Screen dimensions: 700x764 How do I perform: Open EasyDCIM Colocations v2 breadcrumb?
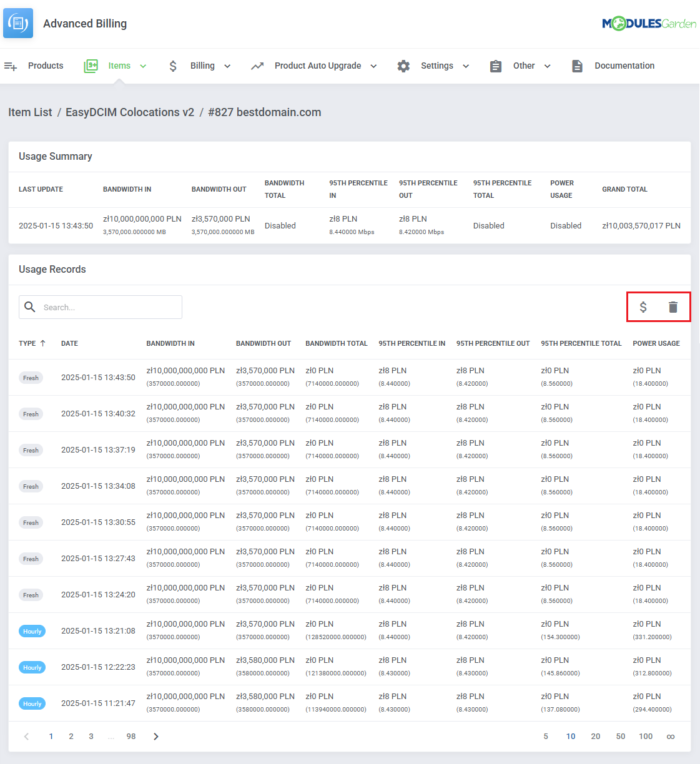[130, 112]
